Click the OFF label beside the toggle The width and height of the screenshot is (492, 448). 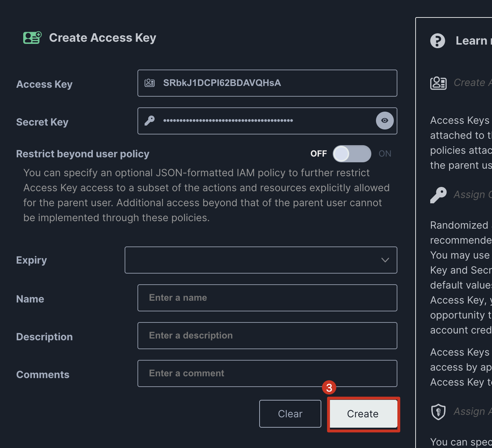click(318, 154)
